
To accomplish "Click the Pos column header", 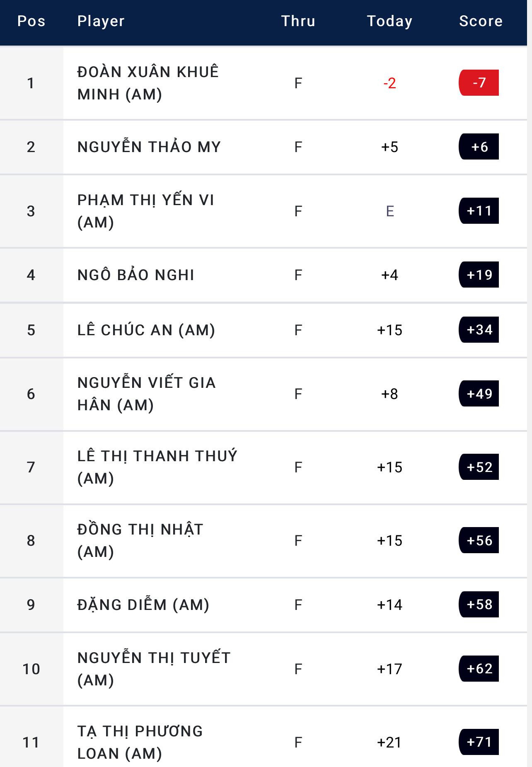I will pyautogui.click(x=31, y=21).
